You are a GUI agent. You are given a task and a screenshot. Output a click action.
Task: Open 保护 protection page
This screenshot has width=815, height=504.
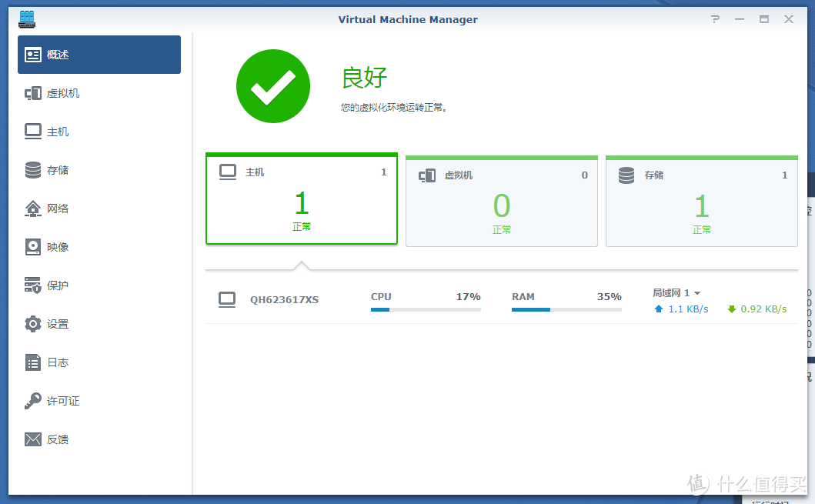(99, 285)
